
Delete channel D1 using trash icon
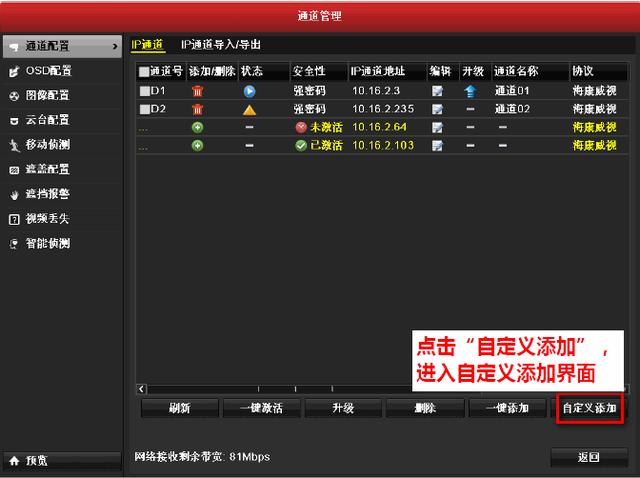tap(198, 91)
